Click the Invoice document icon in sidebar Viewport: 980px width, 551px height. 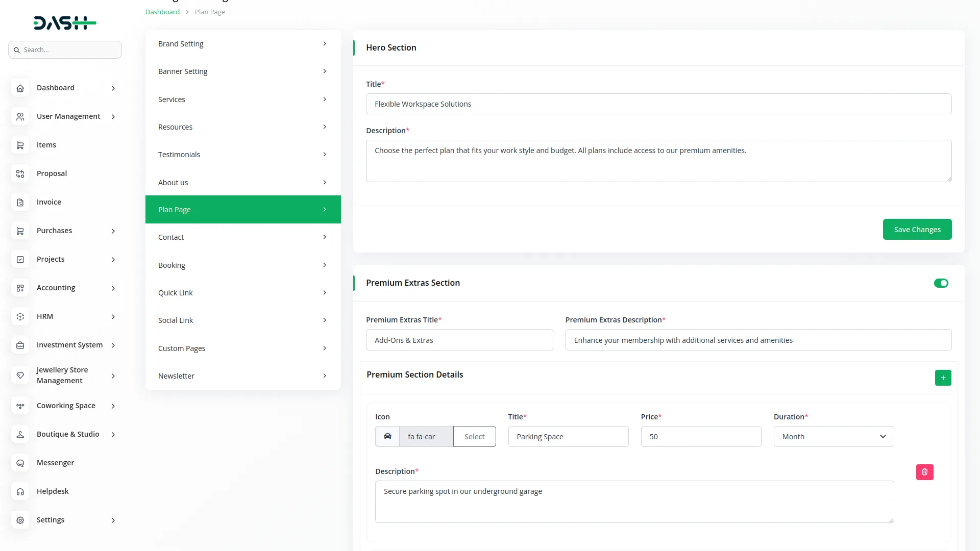(x=20, y=202)
